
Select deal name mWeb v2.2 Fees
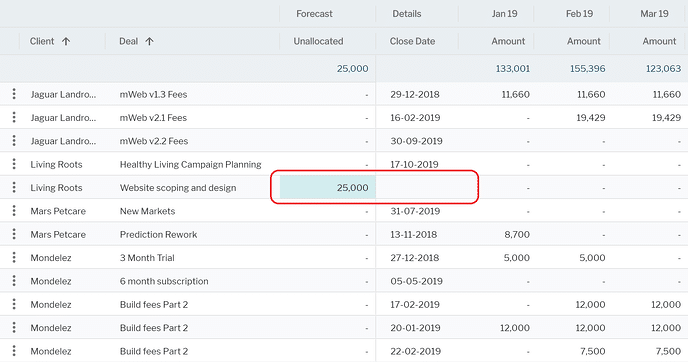tap(154, 141)
